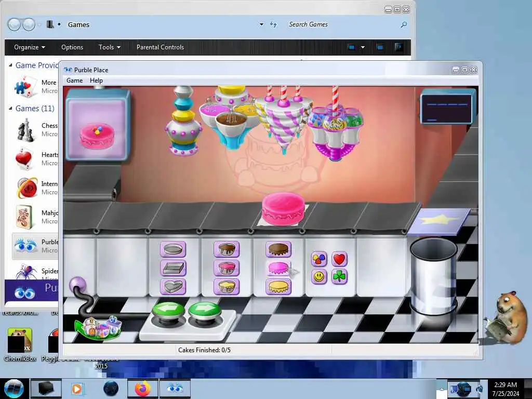The height and width of the screenshot is (399, 532).
Task: Show hidden tray icons arrow
Action: point(442,389)
